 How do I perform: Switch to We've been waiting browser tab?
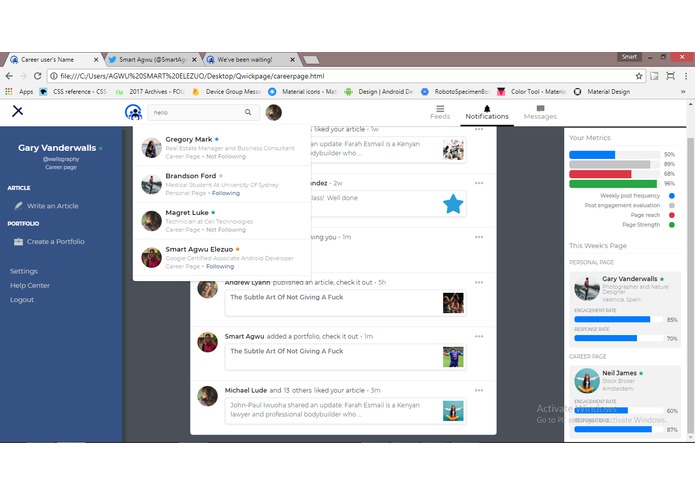pos(251,59)
